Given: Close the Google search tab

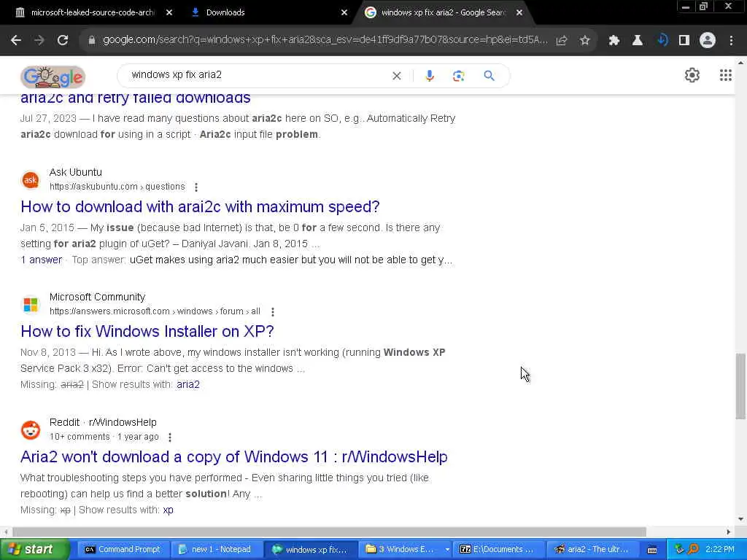Looking at the screenshot, I should click(519, 13).
